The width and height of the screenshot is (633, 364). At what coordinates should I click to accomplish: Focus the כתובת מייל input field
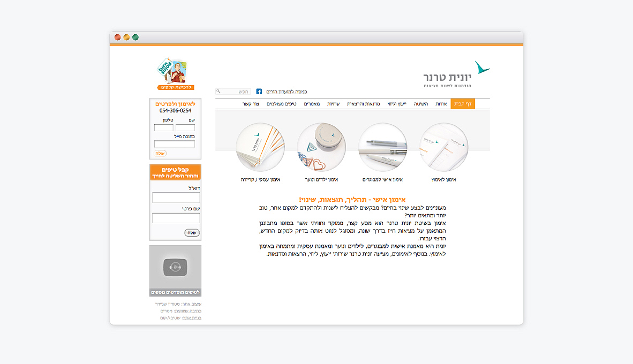[175, 143]
